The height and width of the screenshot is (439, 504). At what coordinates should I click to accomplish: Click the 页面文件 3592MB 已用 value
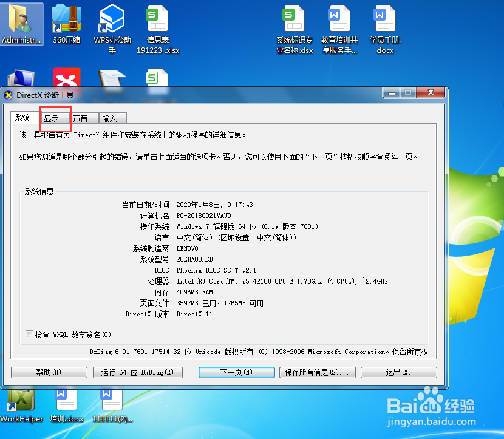click(220, 303)
